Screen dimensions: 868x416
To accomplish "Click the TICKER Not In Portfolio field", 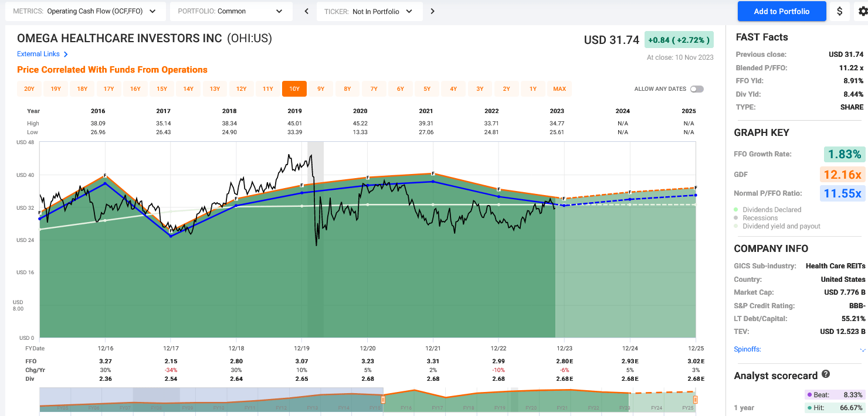I will click(x=369, y=11).
